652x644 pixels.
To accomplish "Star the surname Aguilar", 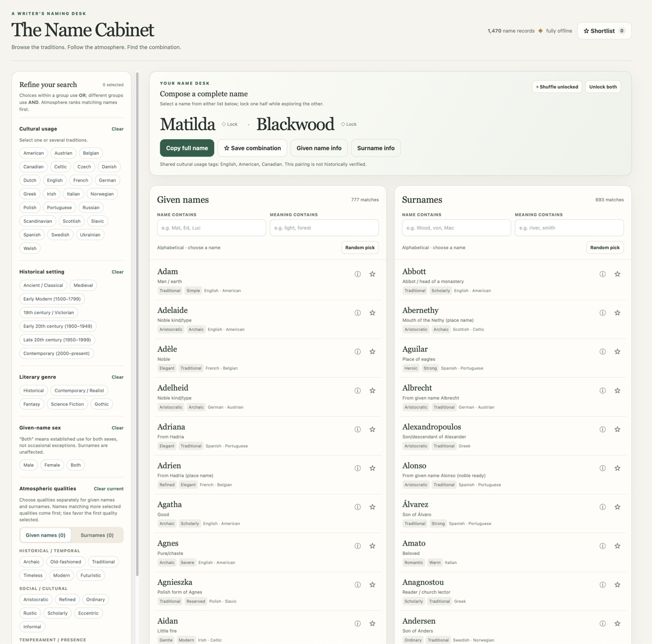I will coord(617,352).
